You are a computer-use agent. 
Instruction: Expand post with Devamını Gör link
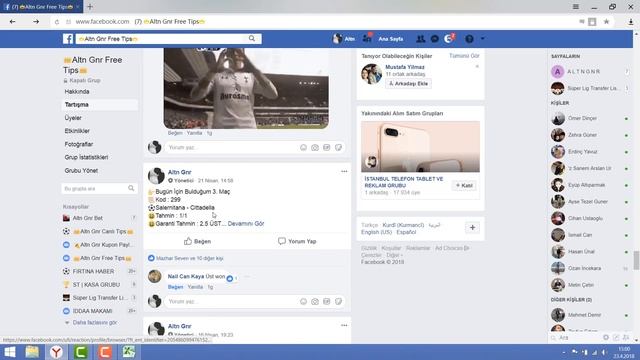tap(246, 224)
